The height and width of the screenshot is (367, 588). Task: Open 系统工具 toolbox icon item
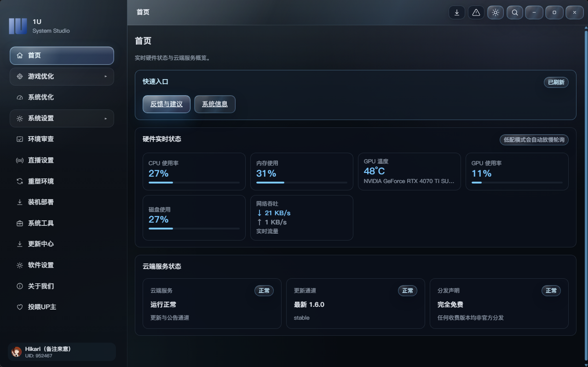point(20,224)
